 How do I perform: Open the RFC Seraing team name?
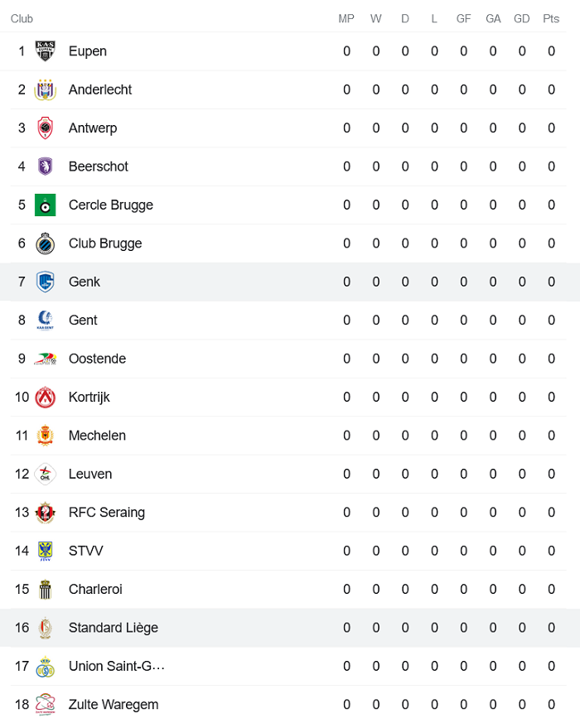(106, 512)
